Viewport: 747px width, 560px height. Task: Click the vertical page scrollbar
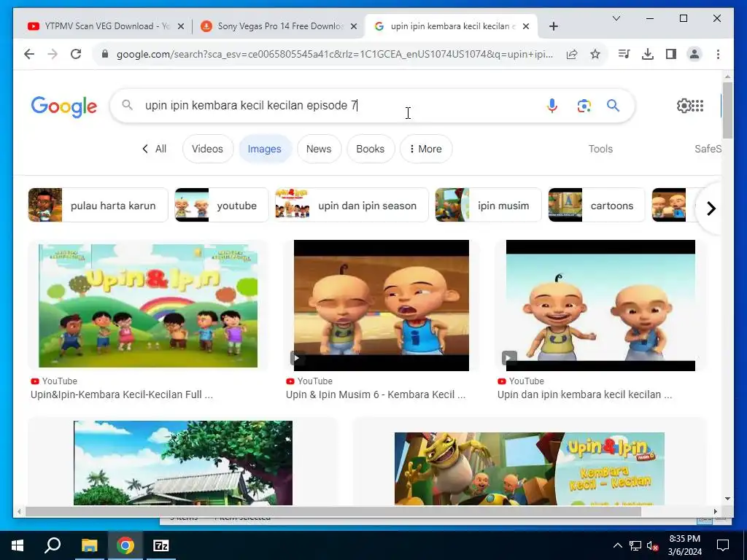[x=727, y=109]
